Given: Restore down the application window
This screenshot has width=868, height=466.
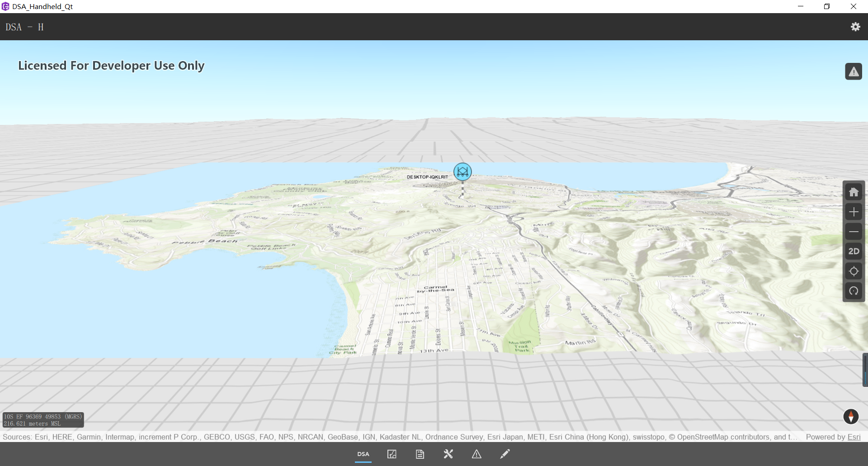Looking at the screenshot, I should click(x=827, y=6).
